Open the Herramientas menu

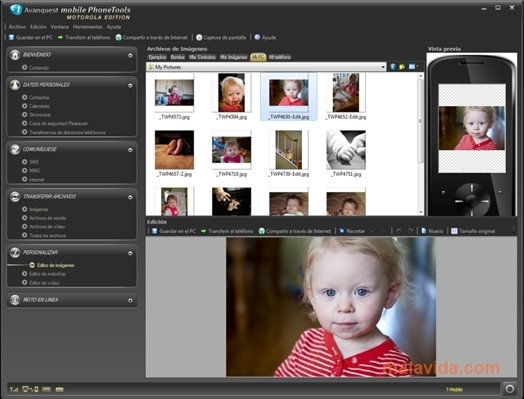tap(88, 27)
